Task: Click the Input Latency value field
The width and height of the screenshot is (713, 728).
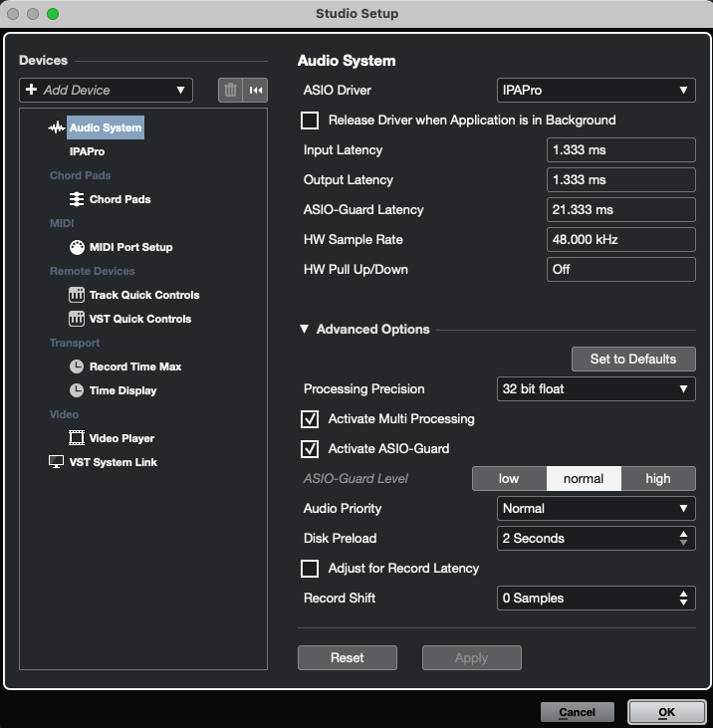Action: [621, 150]
